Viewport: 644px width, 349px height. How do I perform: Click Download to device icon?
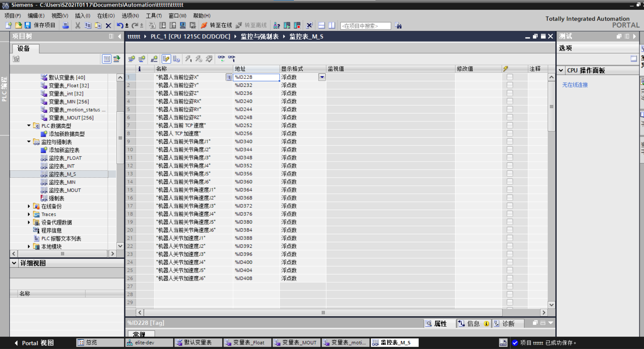tap(163, 25)
